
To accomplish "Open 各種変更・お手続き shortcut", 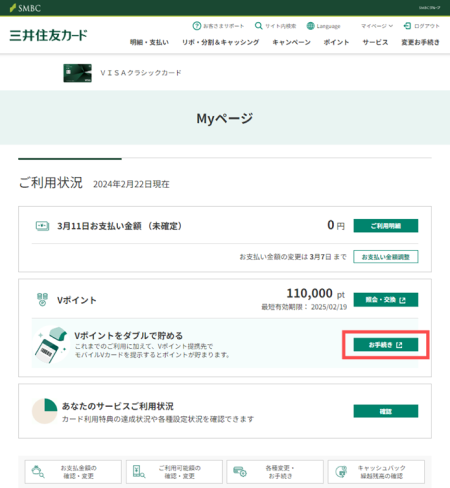I will (275, 472).
